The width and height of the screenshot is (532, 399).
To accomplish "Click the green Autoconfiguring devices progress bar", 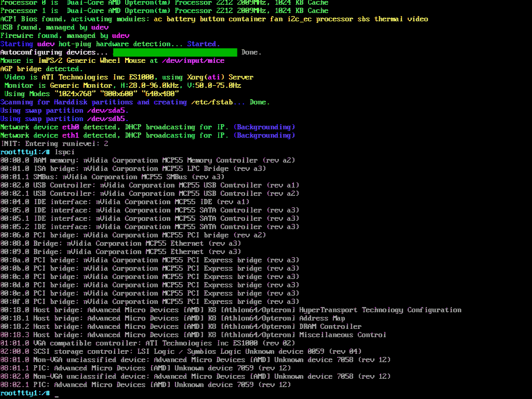I will tap(175, 52).
